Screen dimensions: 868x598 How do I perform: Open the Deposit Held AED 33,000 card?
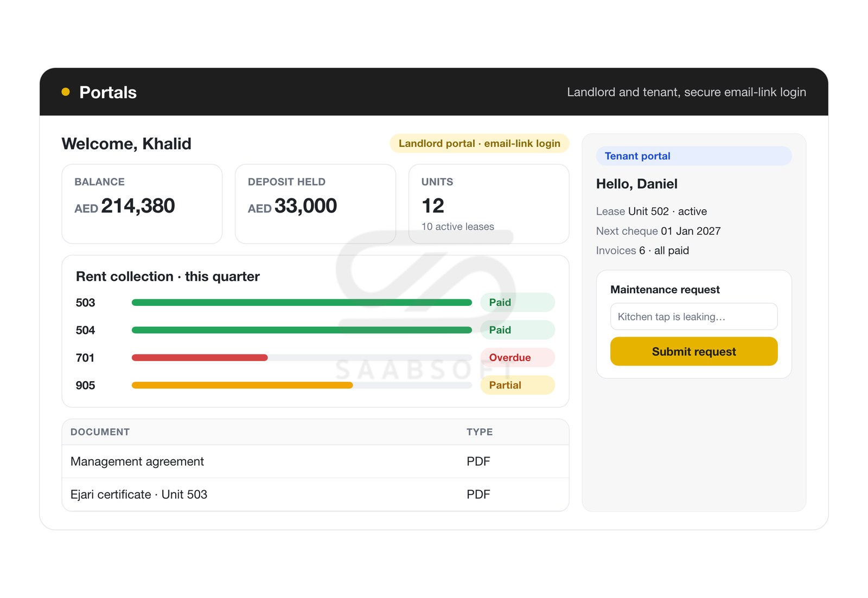coord(315,204)
